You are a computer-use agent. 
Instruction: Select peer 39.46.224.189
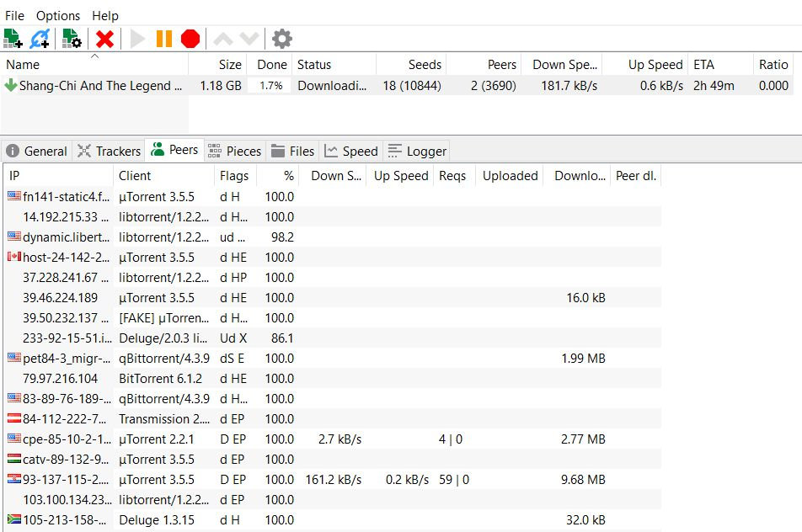[333, 298]
